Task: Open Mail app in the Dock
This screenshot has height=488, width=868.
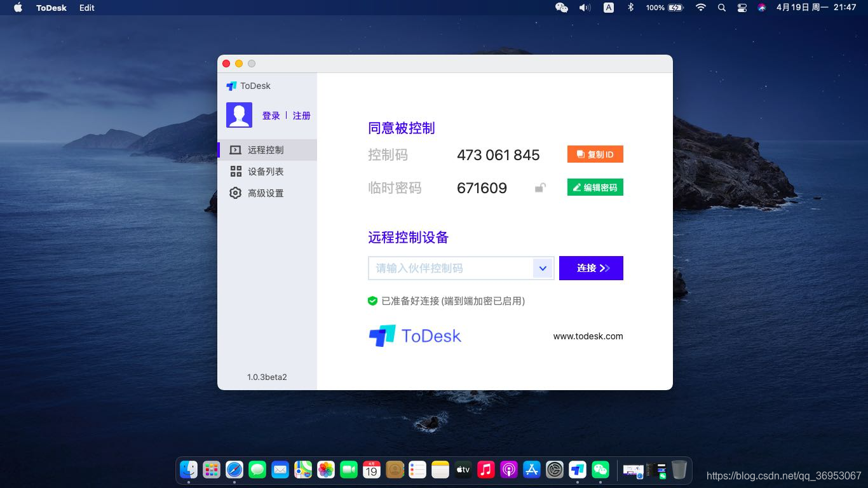Action: coord(280,470)
